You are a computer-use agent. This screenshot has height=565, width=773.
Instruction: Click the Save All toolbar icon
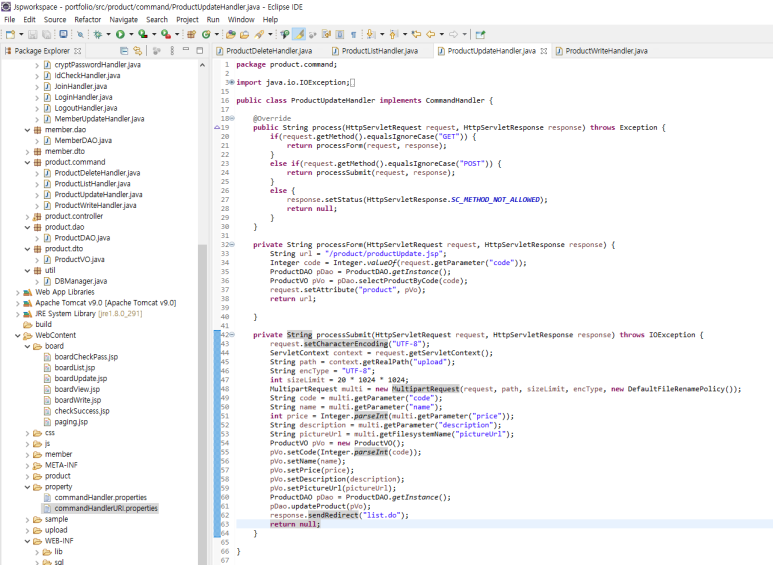tap(46, 35)
